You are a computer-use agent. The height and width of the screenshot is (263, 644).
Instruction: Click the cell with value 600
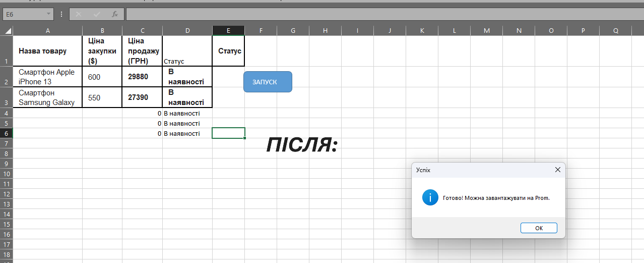pos(102,77)
